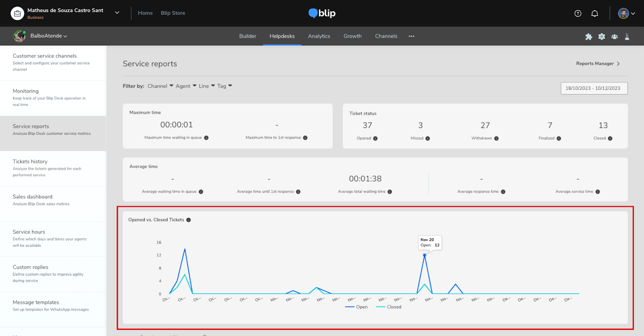Expand the Agent filter dropdown
This screenshot has height=336, width=644.
coord(186,86)
